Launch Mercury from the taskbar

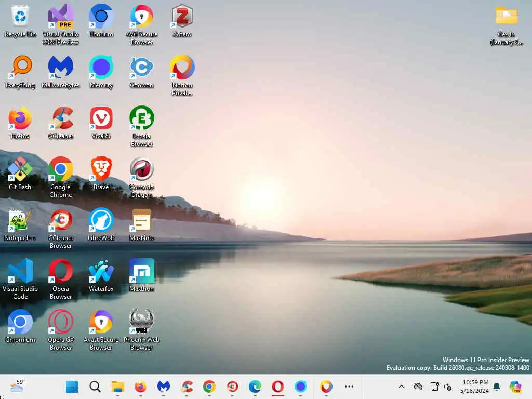click(x=301, y=387)
